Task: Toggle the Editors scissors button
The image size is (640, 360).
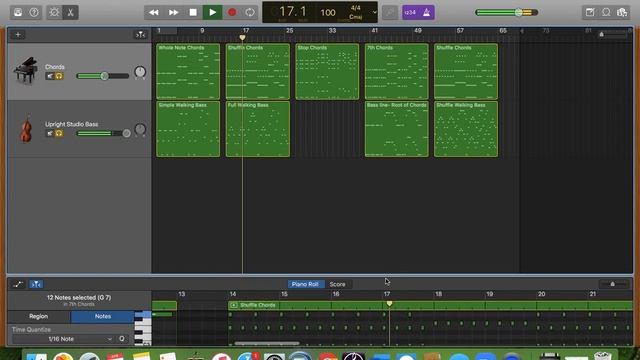Action: pos(70,12)
